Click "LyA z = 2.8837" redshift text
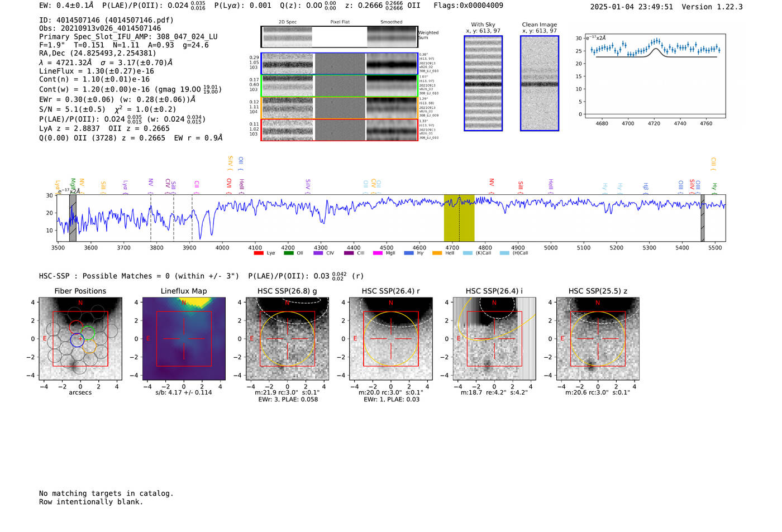The height and width of the screenshot is (532, 782). 70,128
